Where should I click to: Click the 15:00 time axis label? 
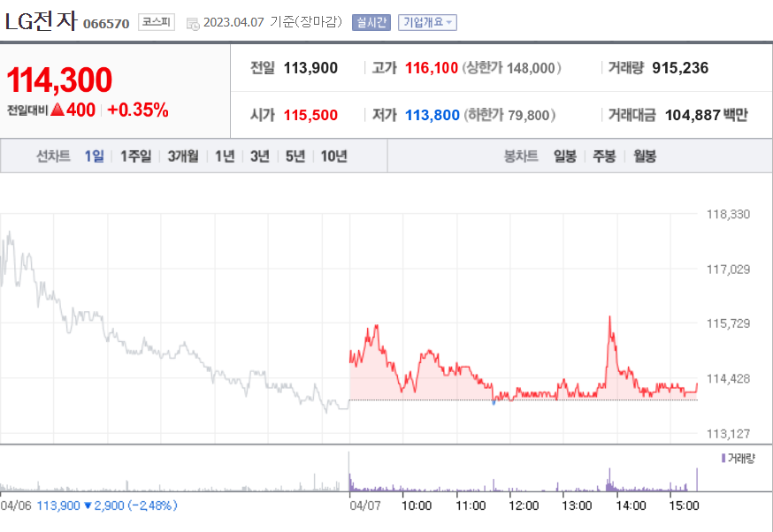(x=684, y=505)
